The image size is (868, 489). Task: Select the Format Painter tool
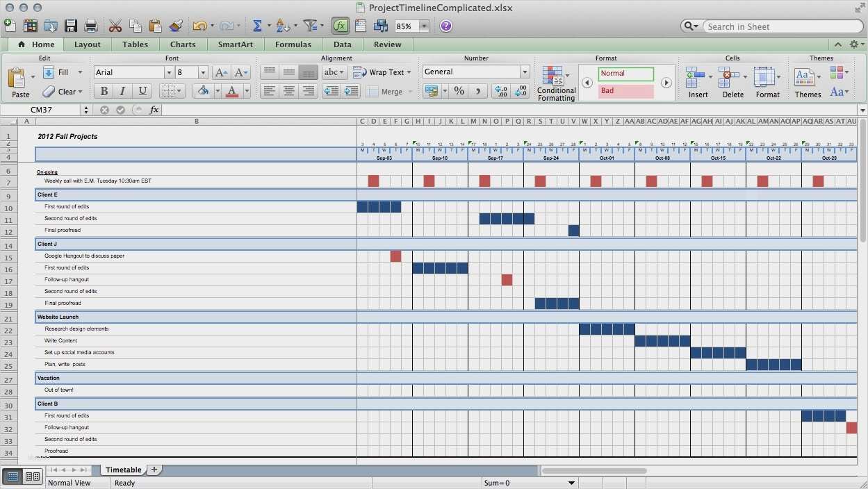176,26
